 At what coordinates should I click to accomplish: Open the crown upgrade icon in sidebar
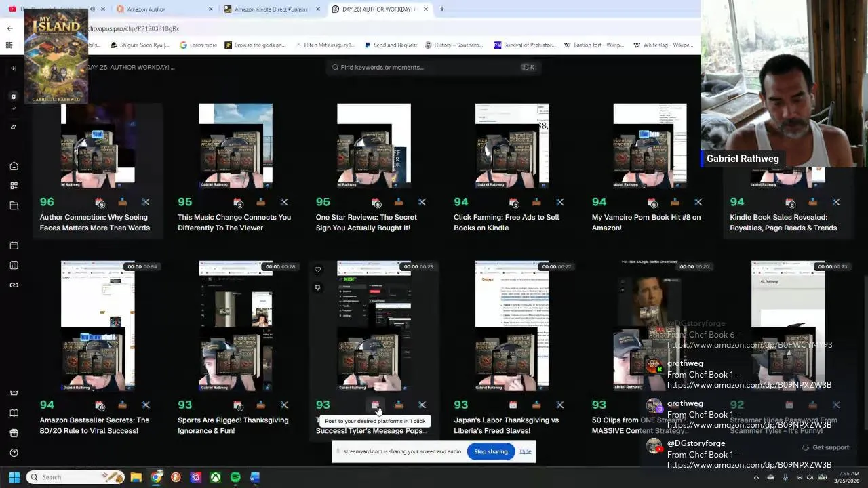tap(14, 393)
